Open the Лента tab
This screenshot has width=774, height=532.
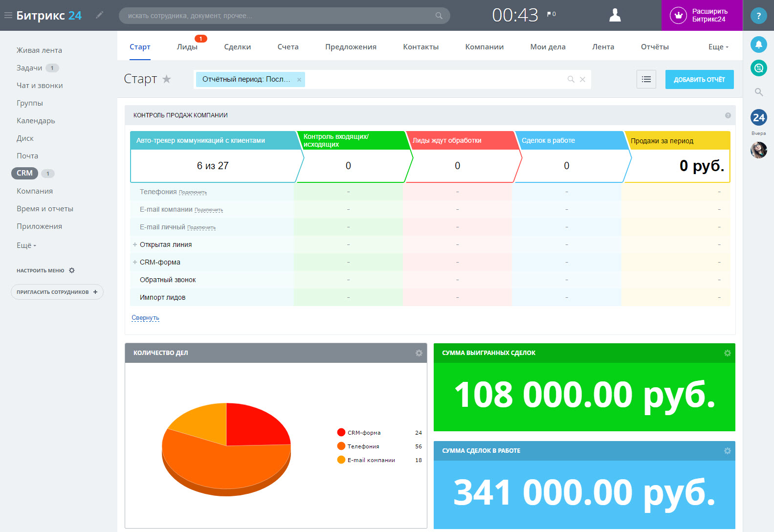(603, 47)
